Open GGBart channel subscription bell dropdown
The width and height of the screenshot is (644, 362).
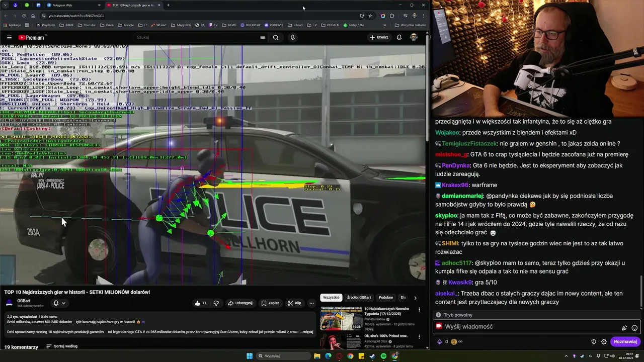(59, 303)
